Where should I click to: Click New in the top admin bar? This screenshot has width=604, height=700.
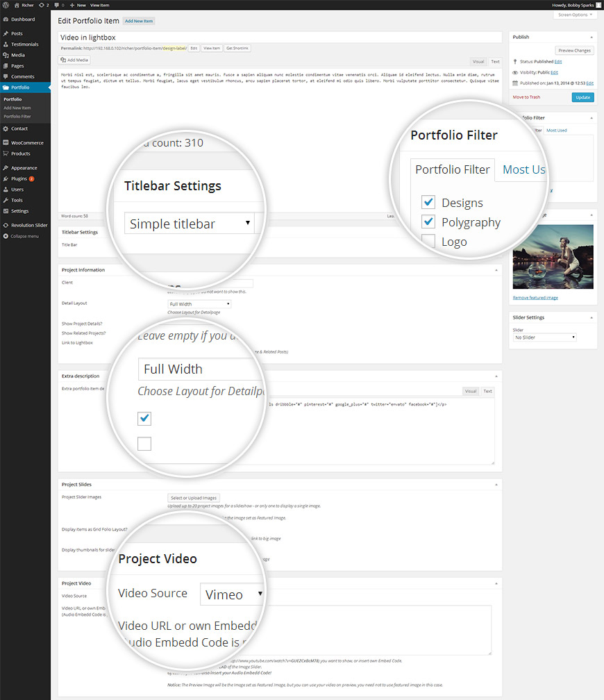coord(78,5)
